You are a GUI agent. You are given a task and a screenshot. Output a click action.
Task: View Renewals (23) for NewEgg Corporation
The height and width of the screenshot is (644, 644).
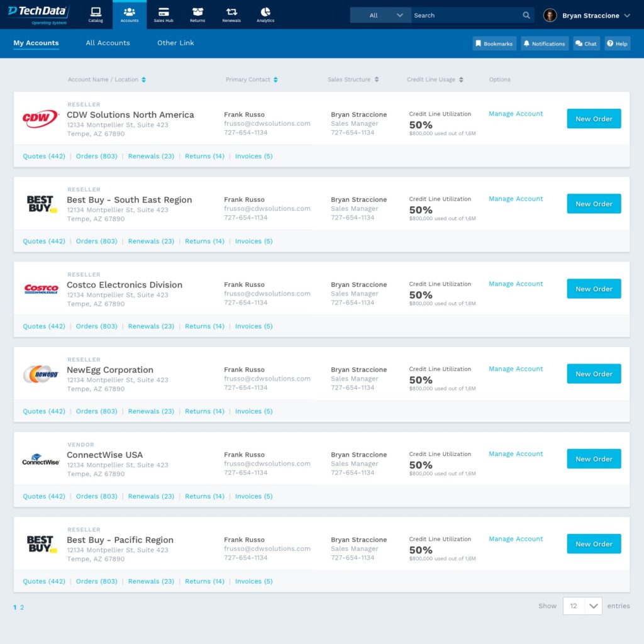point(151,411)
